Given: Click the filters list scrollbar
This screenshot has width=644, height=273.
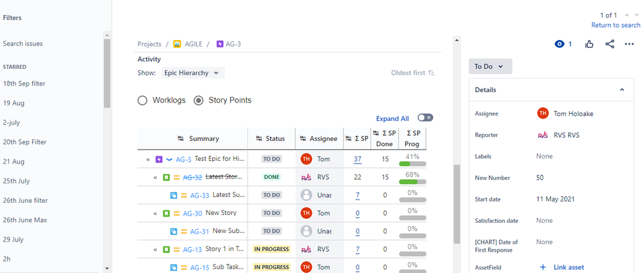Looking at the screenshot, I should point(107,73).
